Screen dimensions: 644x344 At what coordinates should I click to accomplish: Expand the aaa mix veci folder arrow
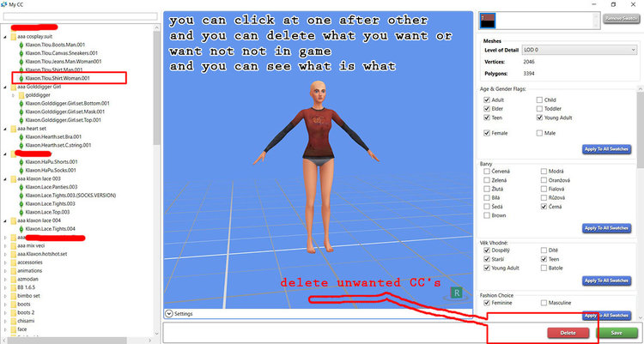click(5, 245)
